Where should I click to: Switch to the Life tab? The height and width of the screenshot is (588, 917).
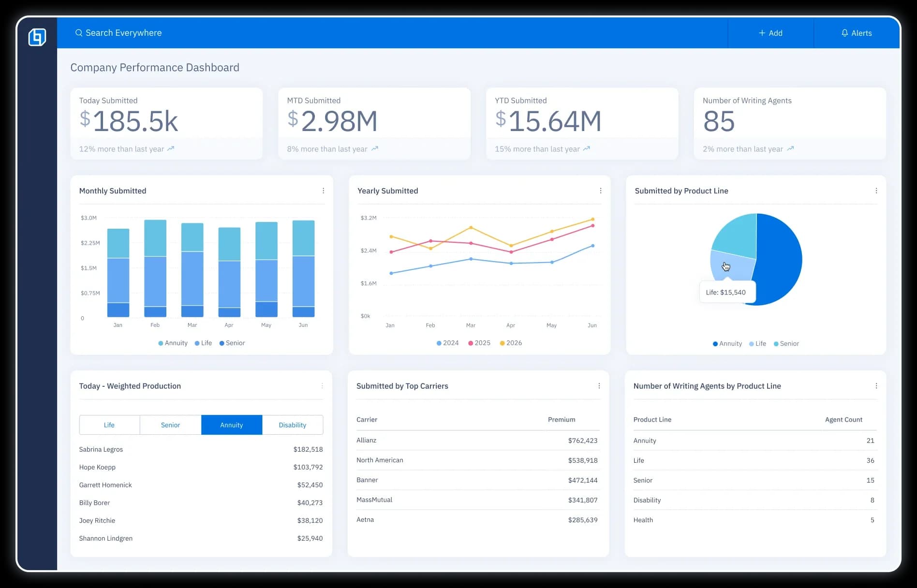pyautogui.click(x=109, y=425)
